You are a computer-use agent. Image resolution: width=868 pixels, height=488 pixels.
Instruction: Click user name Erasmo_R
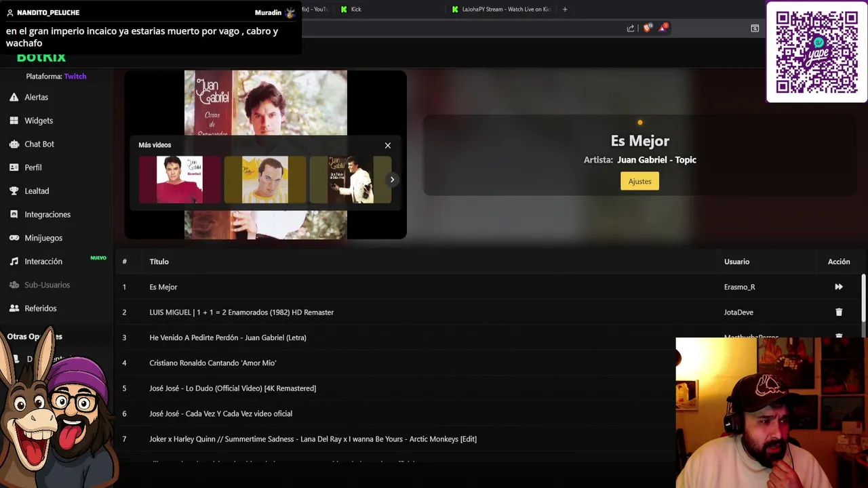(x=739, y=287)
